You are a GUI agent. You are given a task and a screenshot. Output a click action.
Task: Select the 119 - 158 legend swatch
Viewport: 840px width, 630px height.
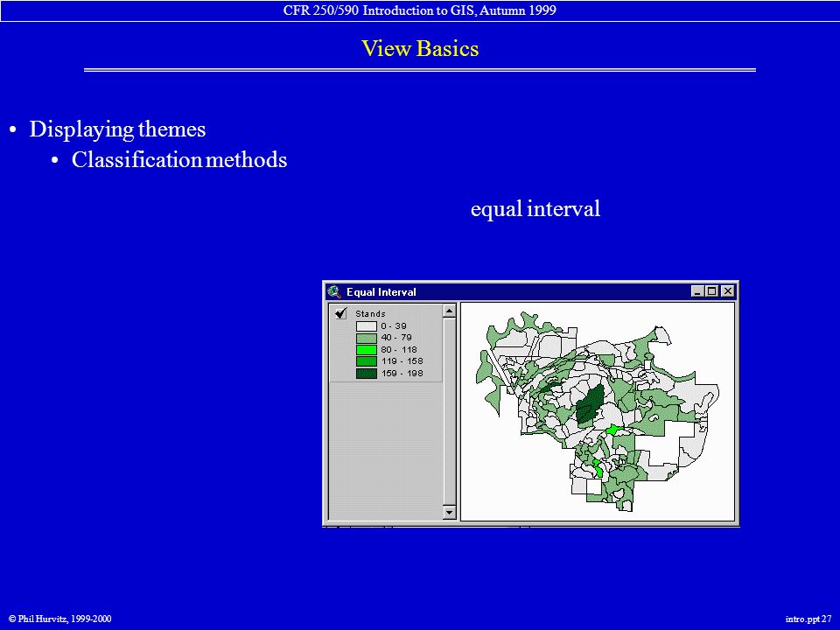click(x=367, y=361)
